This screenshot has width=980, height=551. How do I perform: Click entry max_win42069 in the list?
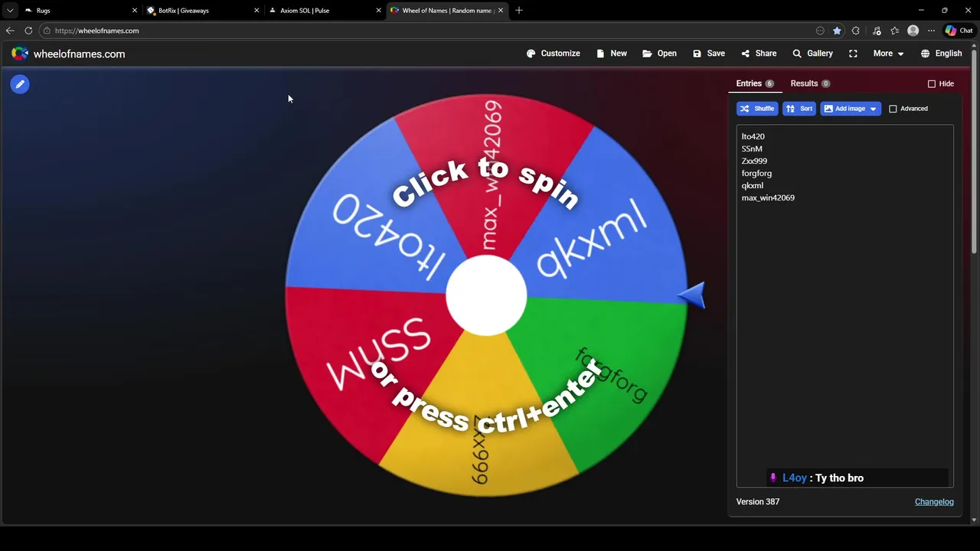tap(768, 197)
